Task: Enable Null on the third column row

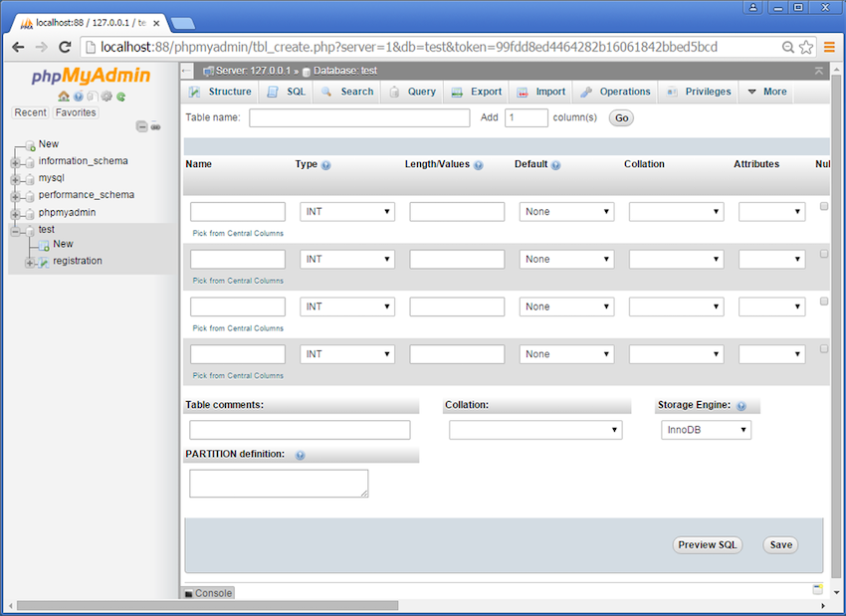Action: [x=823, y=300]
